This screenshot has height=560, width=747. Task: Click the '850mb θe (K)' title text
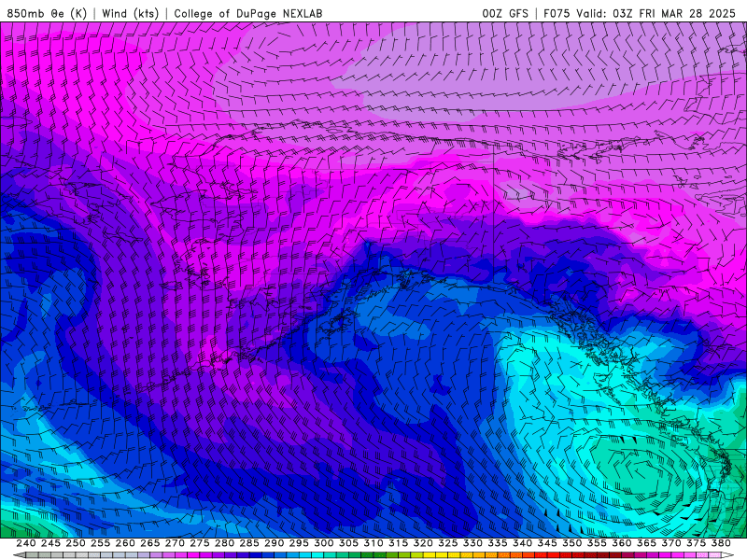(x=47, y=13)
